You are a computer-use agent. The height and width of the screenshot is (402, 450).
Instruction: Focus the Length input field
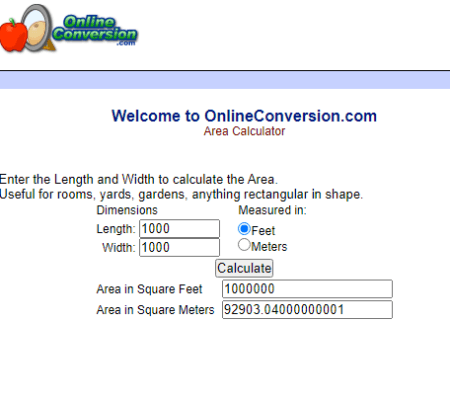point(179,229)
